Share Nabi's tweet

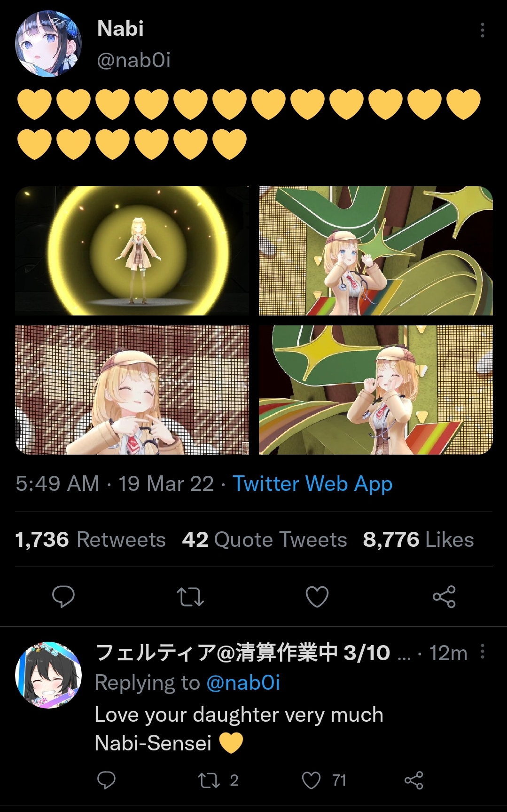tap(444, 597)
